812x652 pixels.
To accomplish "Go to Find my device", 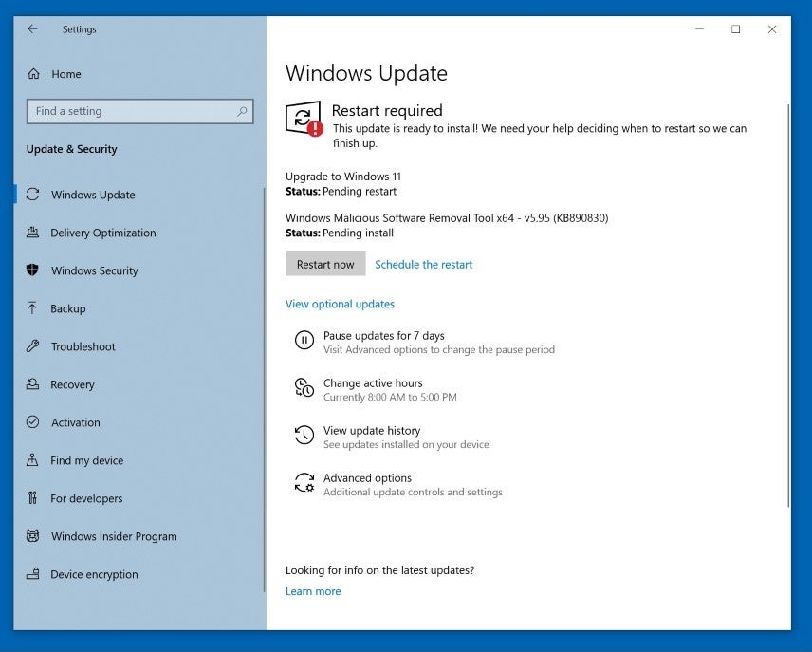I will pos(87,460).
